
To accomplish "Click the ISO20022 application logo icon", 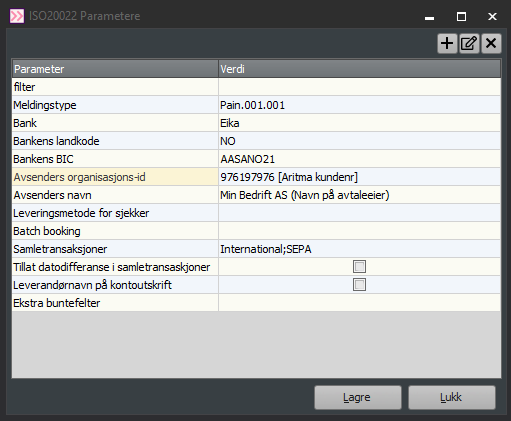I will (x=17, y=16).
